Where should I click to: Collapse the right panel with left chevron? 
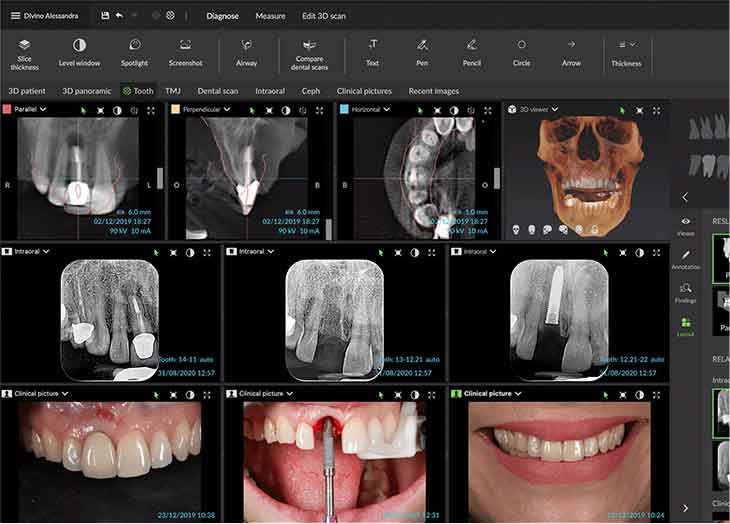(685, 197)
